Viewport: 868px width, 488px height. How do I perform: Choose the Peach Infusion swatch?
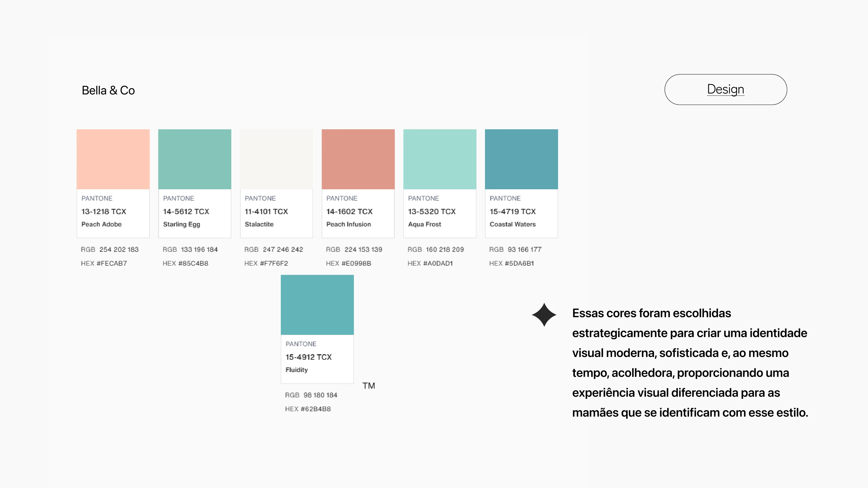click(358, 159)
